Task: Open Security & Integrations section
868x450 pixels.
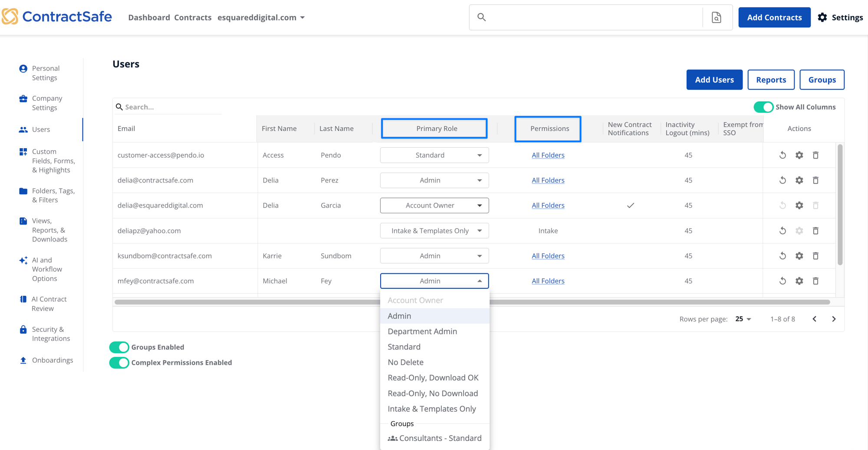Action: [46, 334]
